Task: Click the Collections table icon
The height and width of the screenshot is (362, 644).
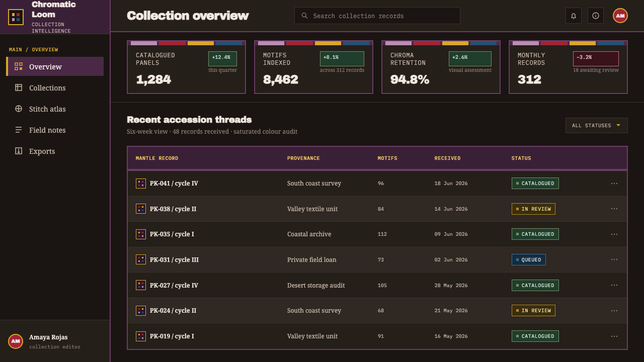Action: coord(19,87)
